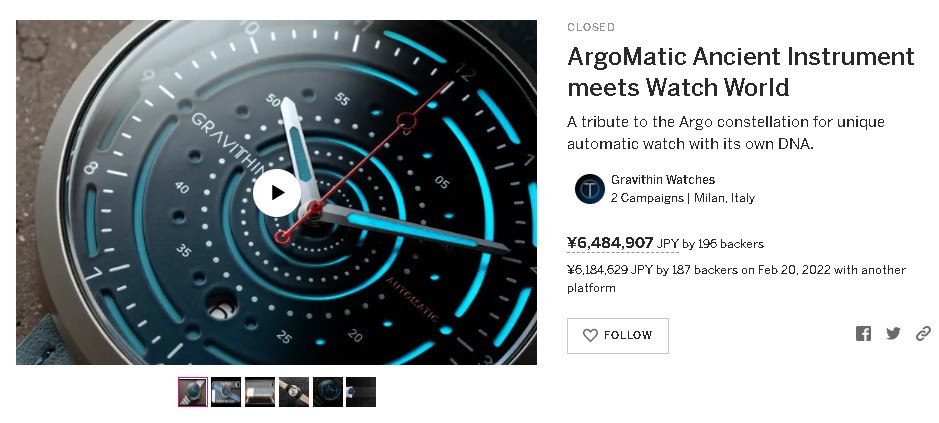The width and height of the screenshot is (939, 423).
Task: Select first thumbnail with pink border
Action: point(193,392)
